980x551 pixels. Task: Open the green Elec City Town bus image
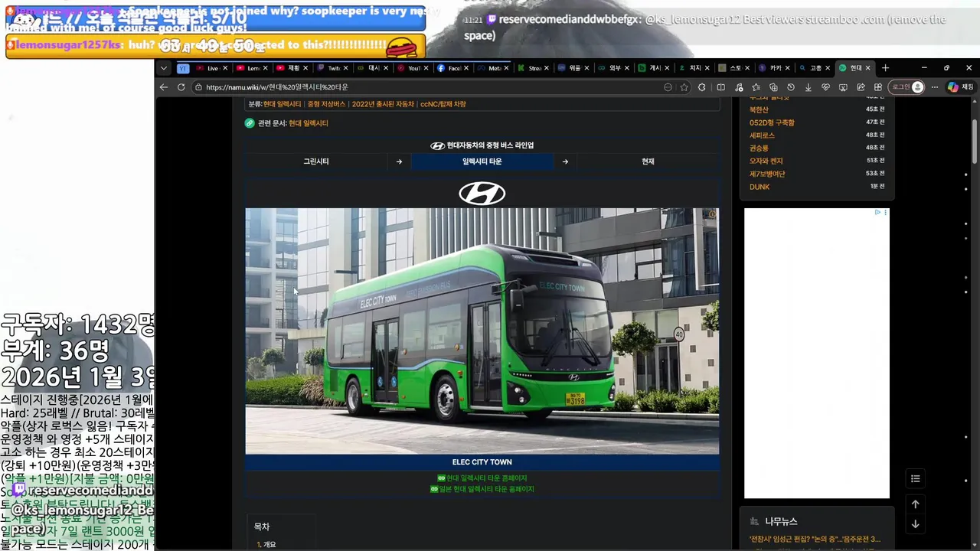(482, 331)
